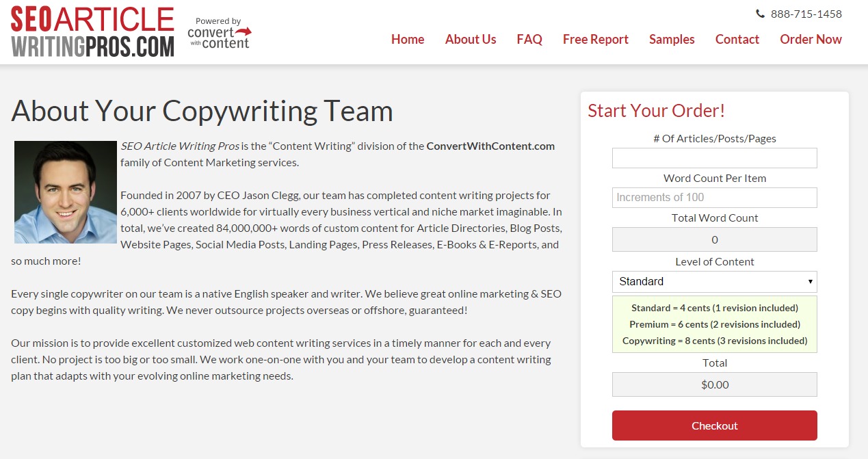Click the Powered by Convert with Content logo
868x459 pixels.
click(x=219, y=33)
